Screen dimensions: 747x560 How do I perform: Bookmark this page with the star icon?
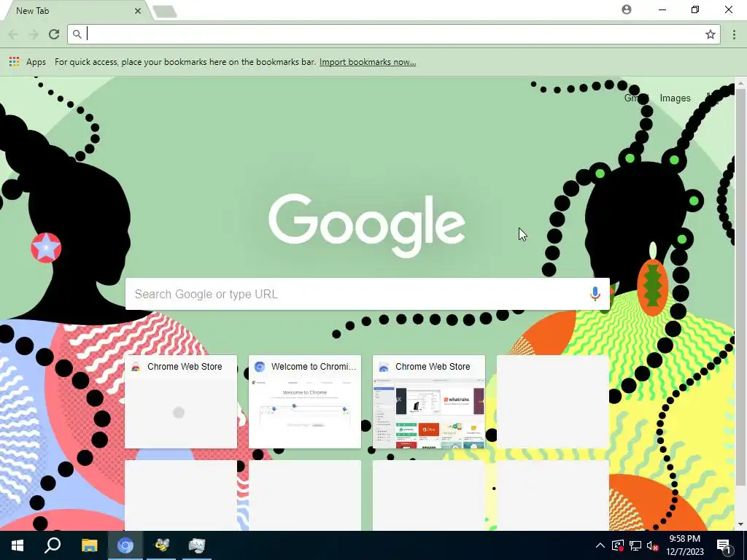click(711, 34)
